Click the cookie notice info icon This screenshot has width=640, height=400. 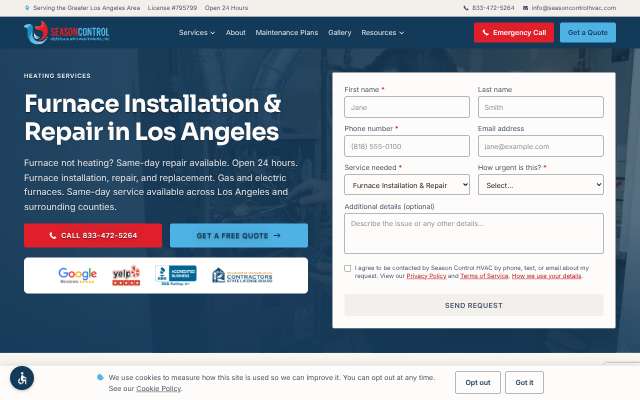click(100, 377)
